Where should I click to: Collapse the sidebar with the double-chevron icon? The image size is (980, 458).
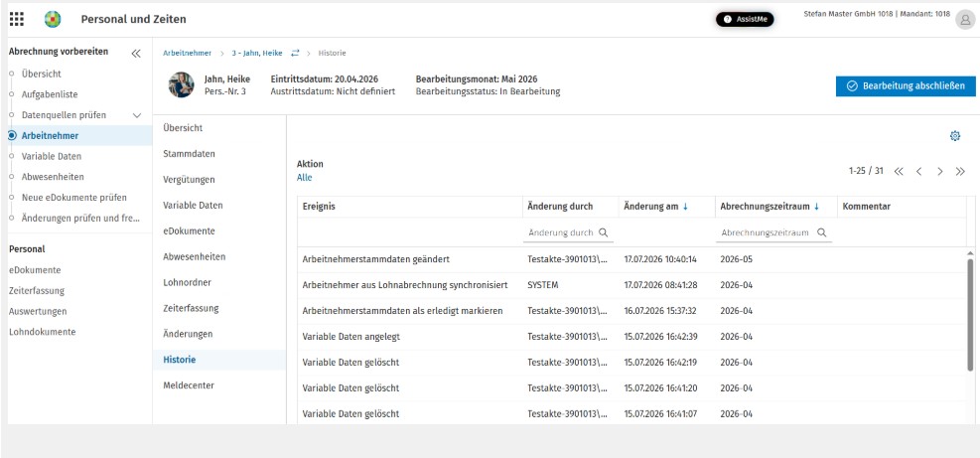point(136,54)
